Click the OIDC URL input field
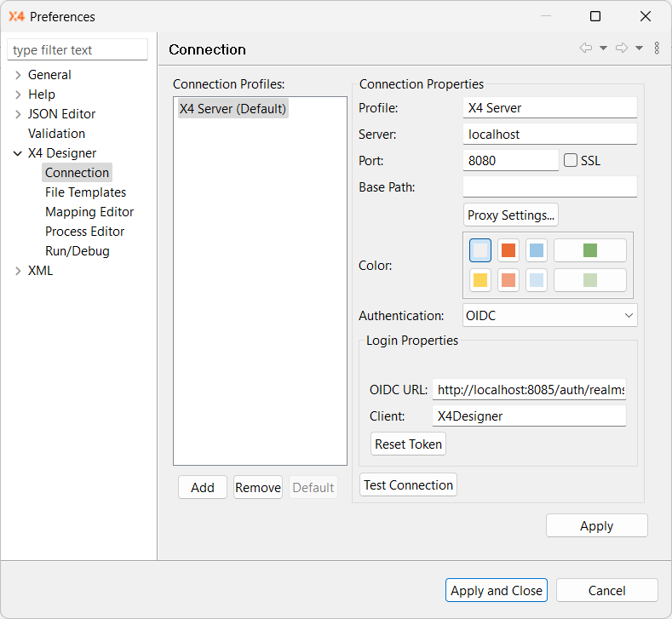 point(529,390)
